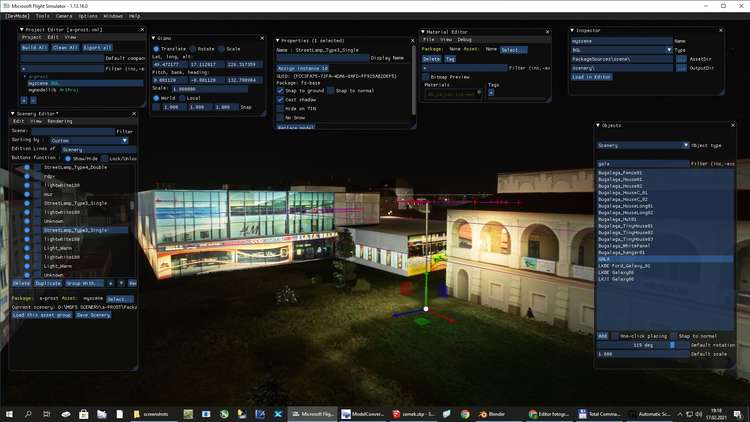
Task: Click the Objects filter input field
Action: tap(642, 164)
